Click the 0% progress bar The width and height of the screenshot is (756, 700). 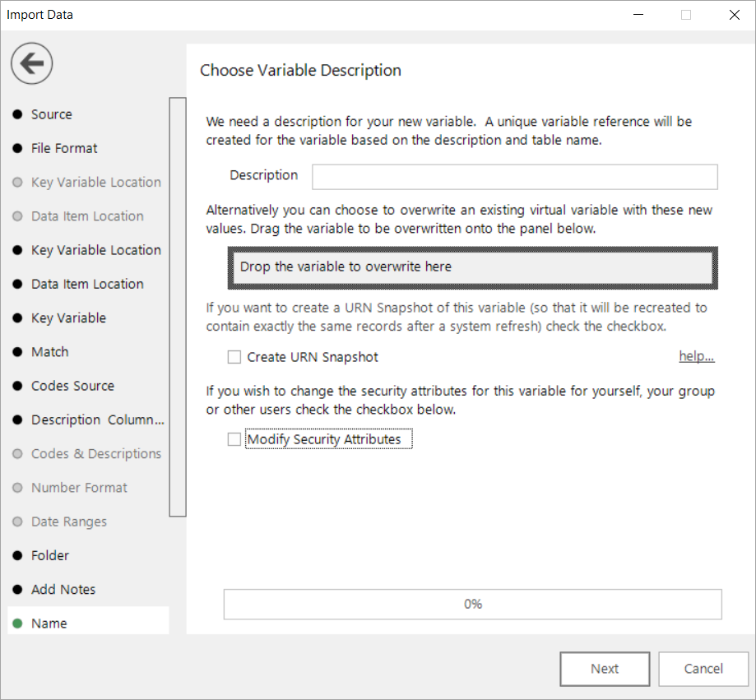[x=472, y=604]
